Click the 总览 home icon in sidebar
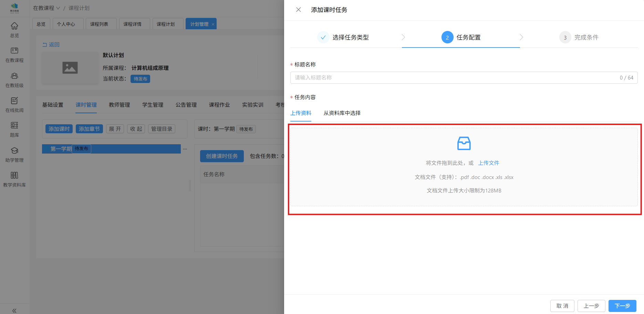This screenshot has height=314, width=644. point(14,26)
